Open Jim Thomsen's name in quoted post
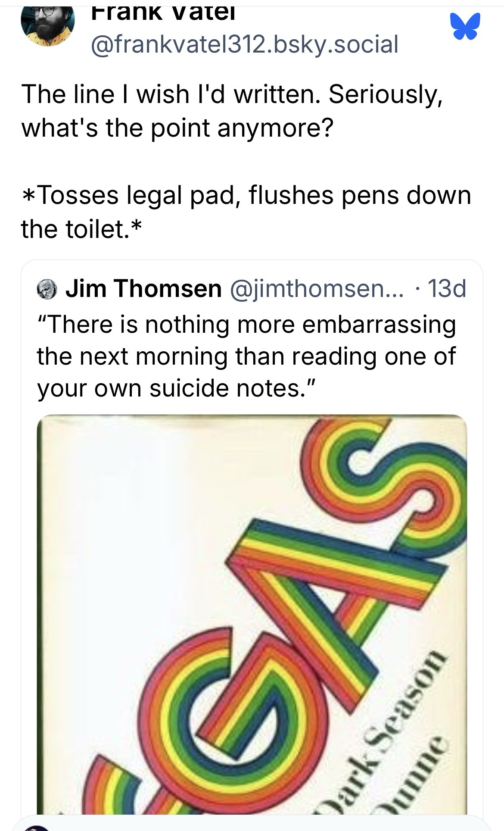Screen dimensions: 504x831 143,288
